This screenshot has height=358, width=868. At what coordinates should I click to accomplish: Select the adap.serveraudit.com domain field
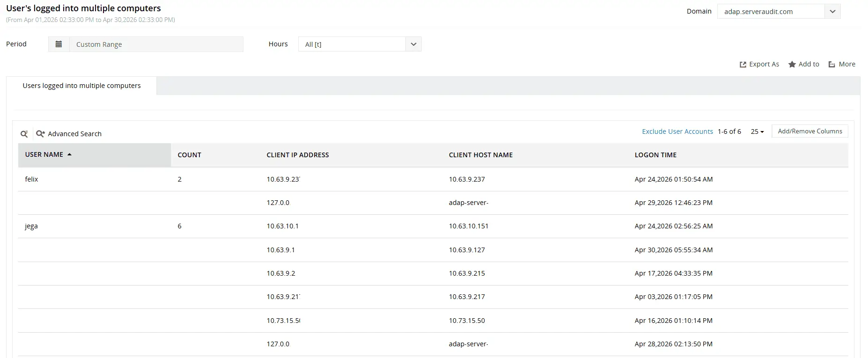coord(771,11)
